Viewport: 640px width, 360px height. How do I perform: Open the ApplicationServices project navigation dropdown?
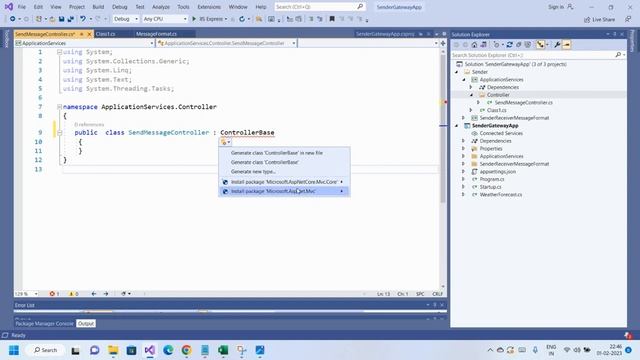[x=84, y=43]
